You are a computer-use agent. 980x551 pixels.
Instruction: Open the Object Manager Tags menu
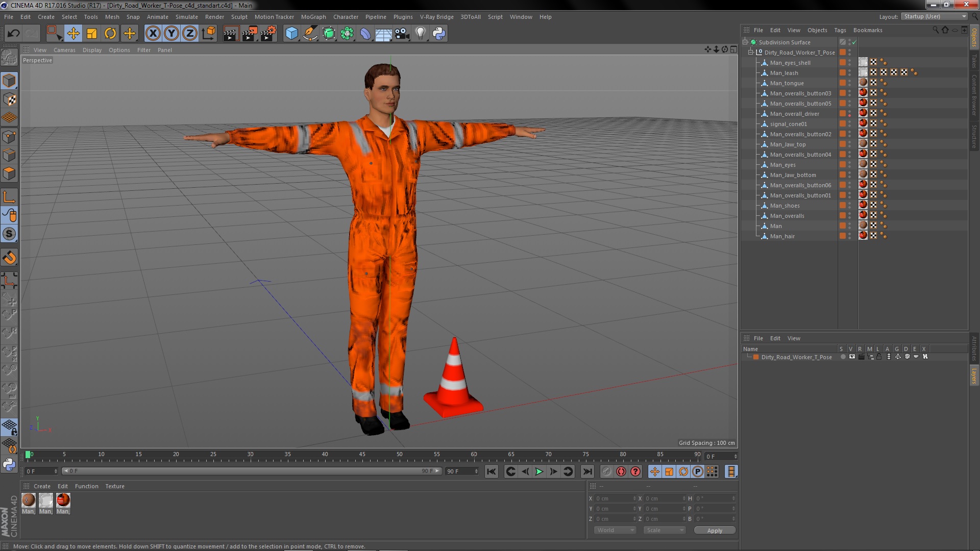click(840, 30)
